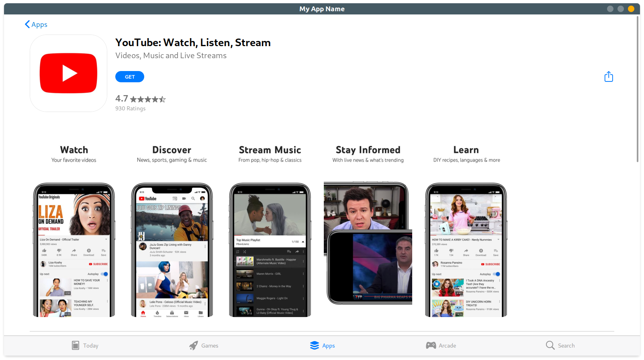Click the Apps layers icon

(315, 346)
